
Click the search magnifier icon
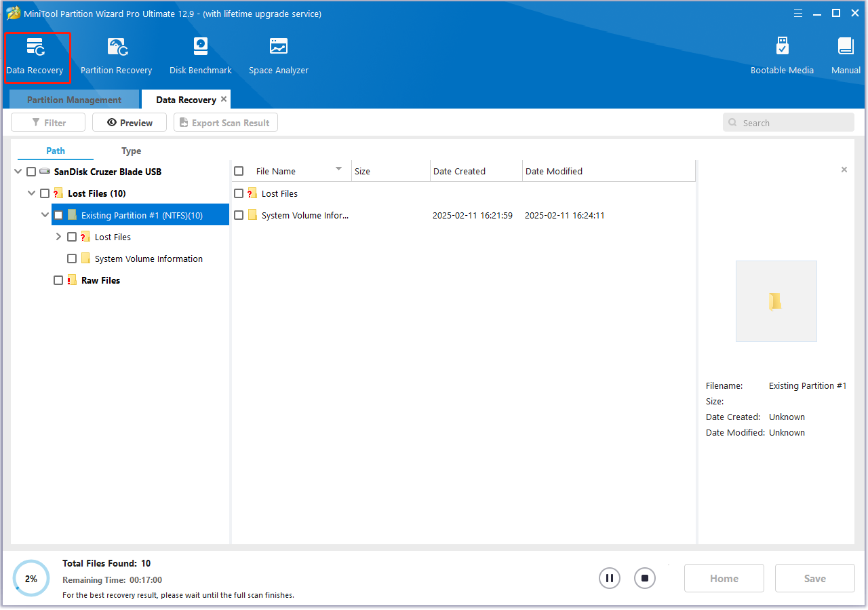[x=732, y=123]
